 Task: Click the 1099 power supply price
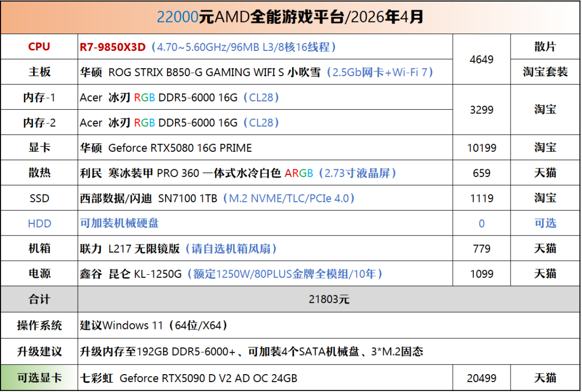(482, 274)
